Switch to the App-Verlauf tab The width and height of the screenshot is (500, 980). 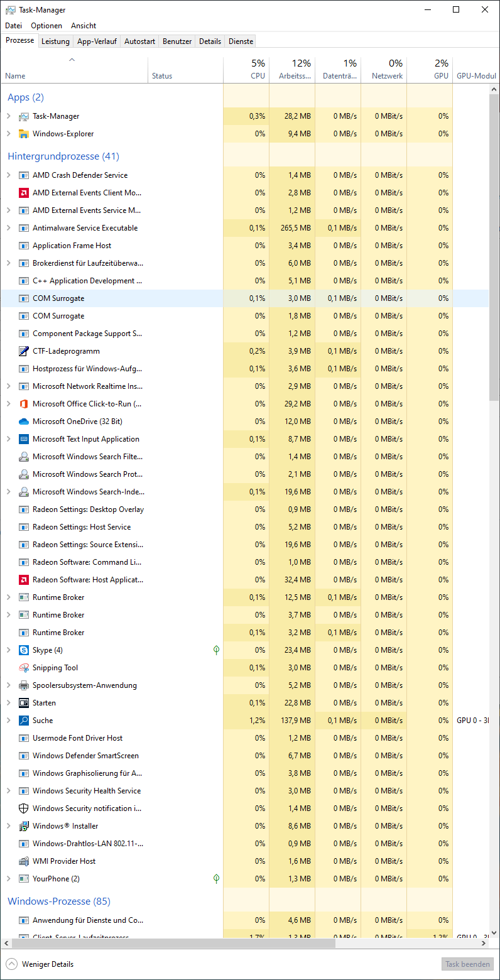(x=97, y=41)
